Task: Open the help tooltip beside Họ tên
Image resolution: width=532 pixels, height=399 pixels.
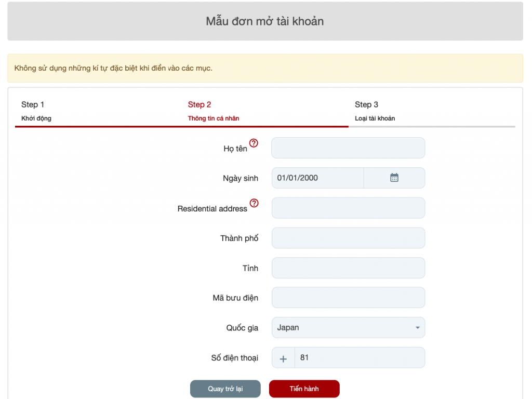Action: click(x=253, y=143)
